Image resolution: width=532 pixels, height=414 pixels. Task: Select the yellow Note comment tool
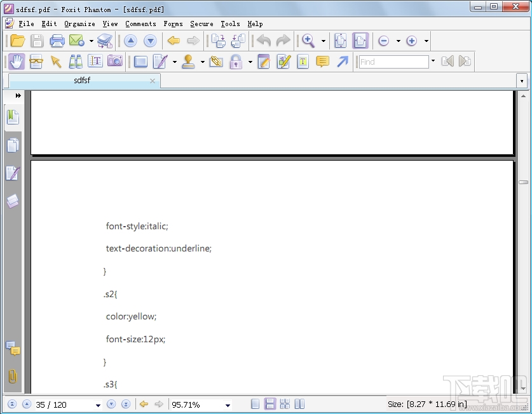[x=322, y=62]
